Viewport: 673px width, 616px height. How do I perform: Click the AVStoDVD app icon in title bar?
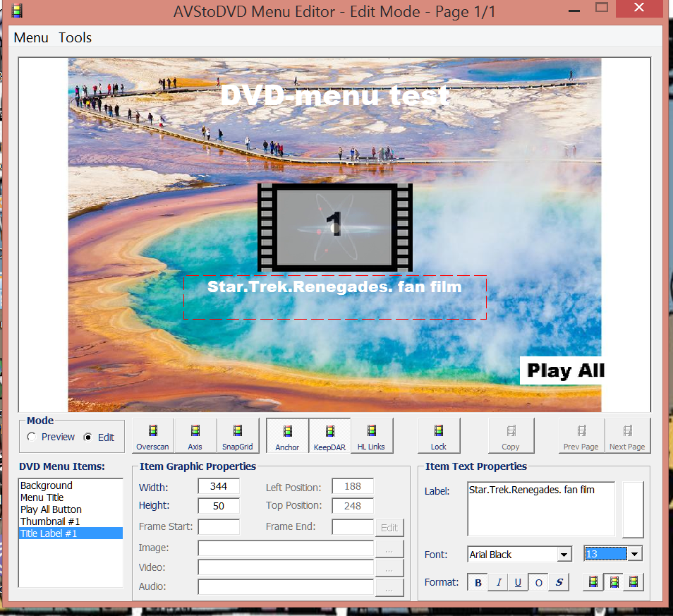click(17, 11)
